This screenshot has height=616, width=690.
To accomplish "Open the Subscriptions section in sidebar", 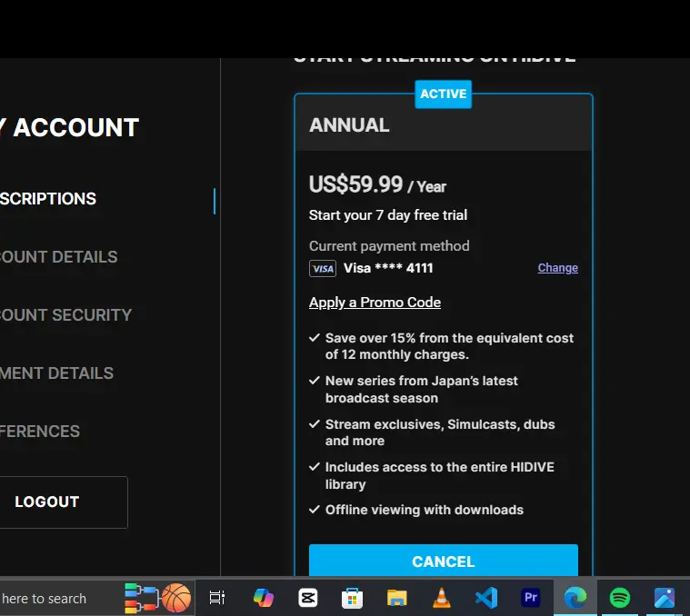I will pos(48,199).
